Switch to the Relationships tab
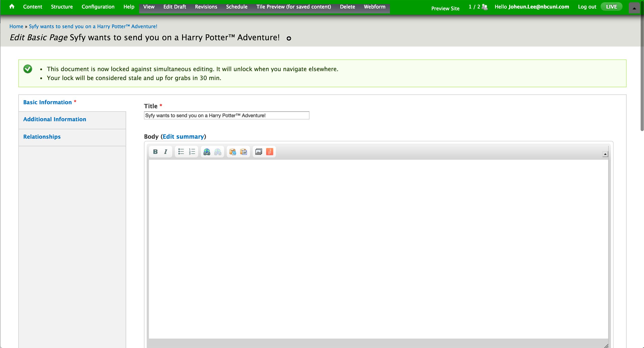644x348 pixels. pyautogui.click(x=42, y=137)
